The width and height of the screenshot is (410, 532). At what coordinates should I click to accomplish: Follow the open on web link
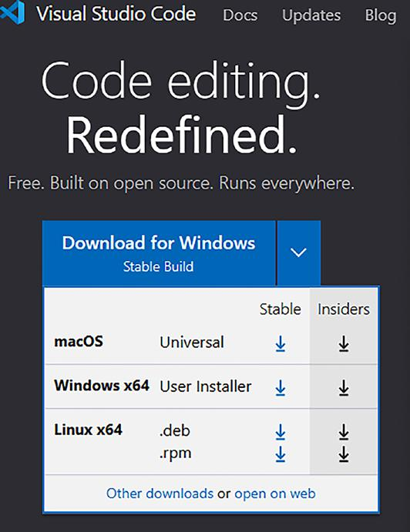pyautogui.click(x=275, y=494)
